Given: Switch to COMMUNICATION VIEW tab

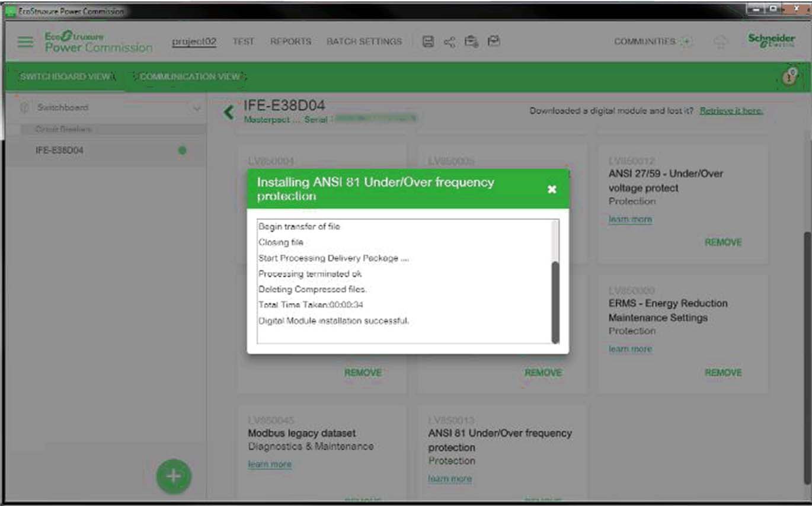Looking at the screenshot, I should (x=190, y=76).
